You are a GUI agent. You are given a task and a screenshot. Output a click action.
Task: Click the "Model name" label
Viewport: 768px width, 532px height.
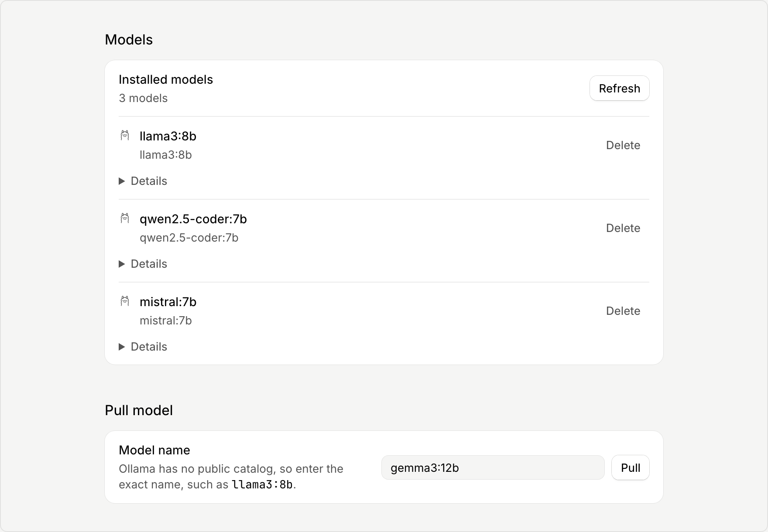(x=154, y=450)
